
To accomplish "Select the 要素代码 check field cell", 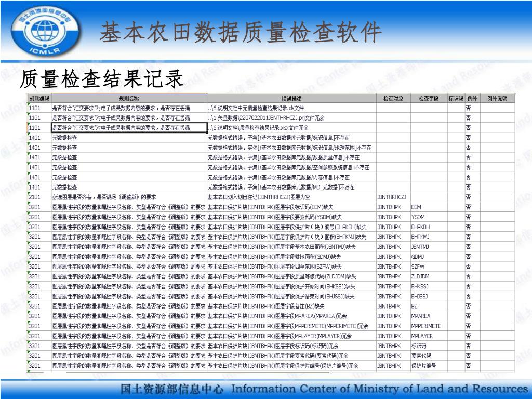I will 429,355.
